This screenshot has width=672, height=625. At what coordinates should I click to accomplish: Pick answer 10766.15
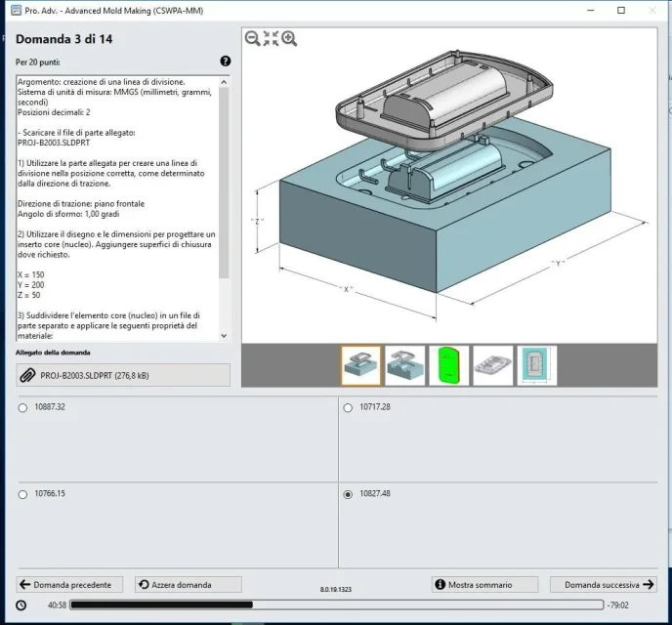tap(22, 494)
